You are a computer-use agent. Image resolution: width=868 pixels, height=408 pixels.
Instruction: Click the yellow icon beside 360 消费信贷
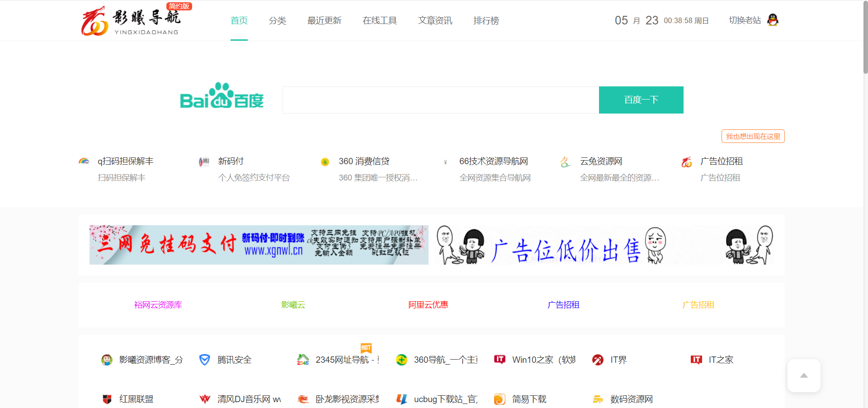coord(325,162)
